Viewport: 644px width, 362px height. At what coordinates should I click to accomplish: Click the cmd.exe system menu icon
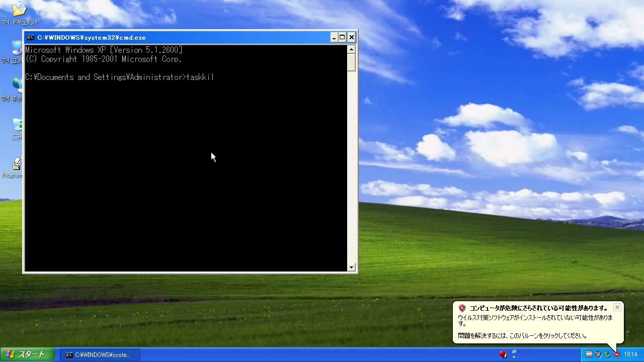[x=31, y=37]
